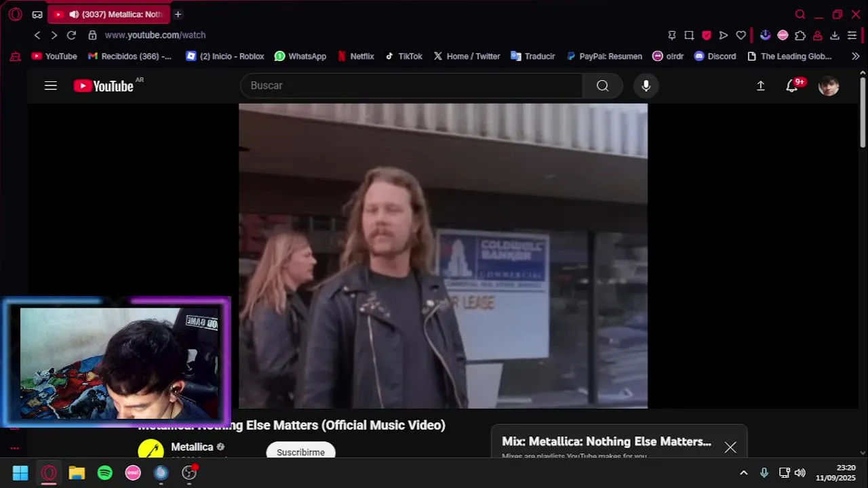Open osu! from the taskbar
The image size is (868, 488).
click(x=133, y=473)
